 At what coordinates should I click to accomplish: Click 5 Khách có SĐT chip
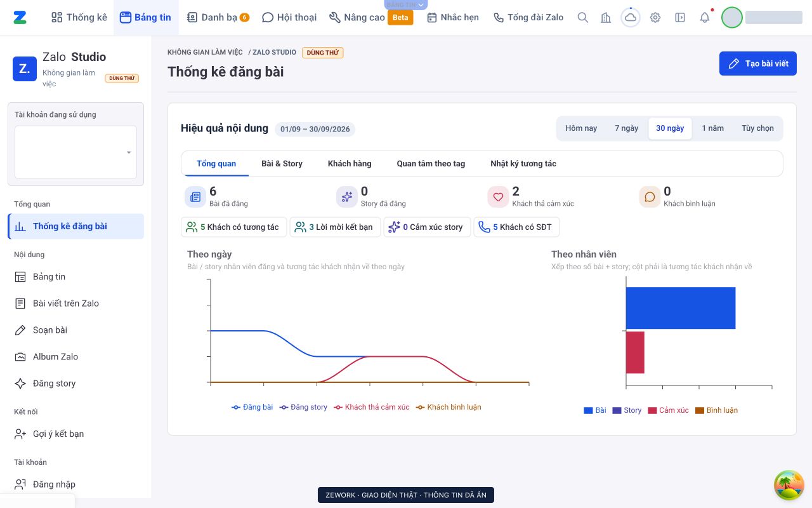(x=516, y=227)
